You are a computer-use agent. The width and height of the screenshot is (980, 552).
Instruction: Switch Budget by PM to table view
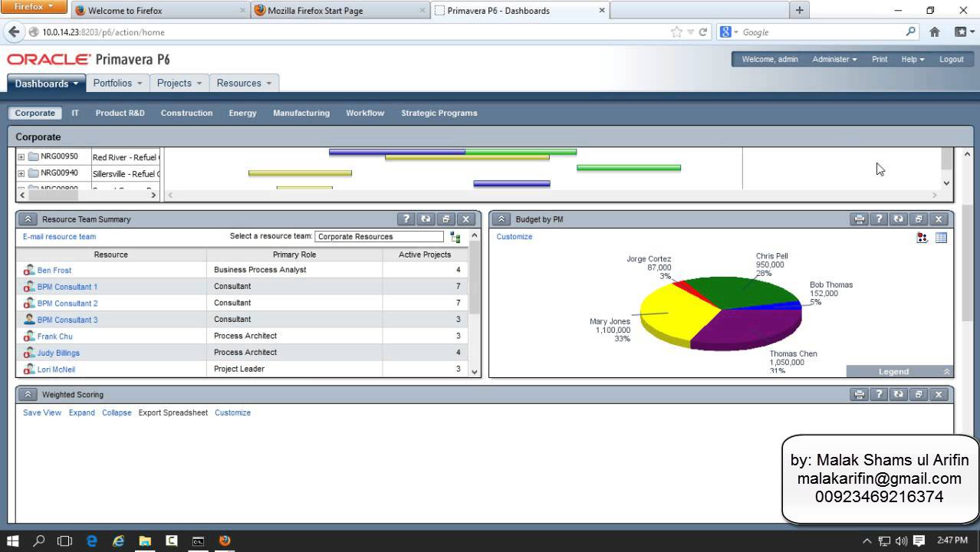942,238
